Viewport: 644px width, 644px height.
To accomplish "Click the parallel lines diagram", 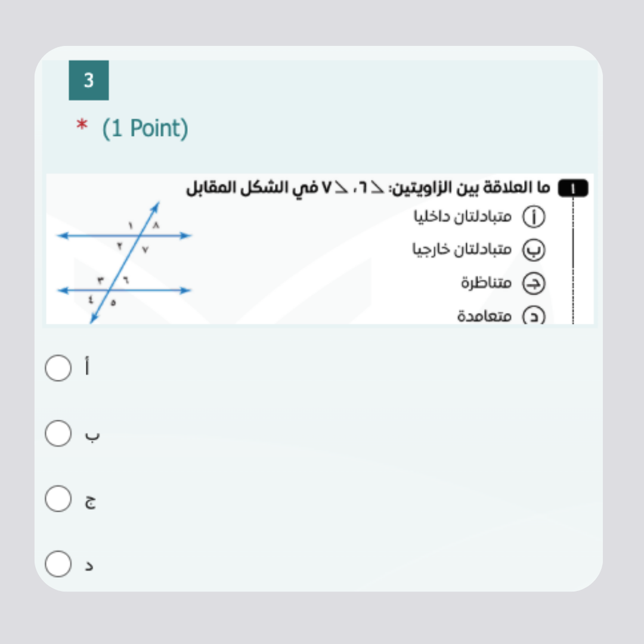I will click(124, 262).
